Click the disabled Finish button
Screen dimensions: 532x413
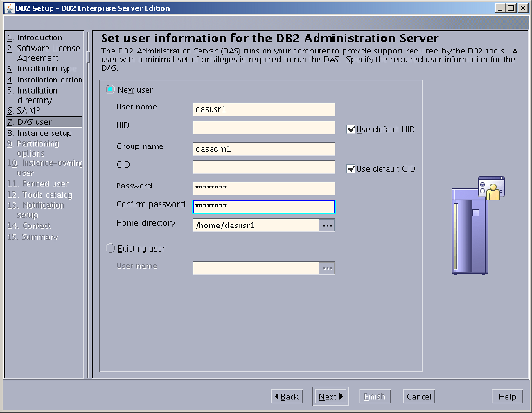[x=375, y=396]
